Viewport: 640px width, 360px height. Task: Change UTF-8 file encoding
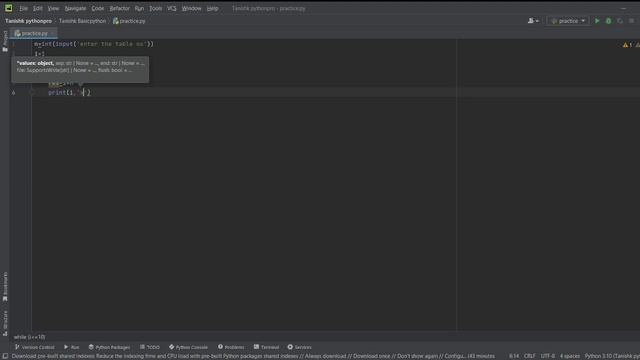(x=548, y=356)
